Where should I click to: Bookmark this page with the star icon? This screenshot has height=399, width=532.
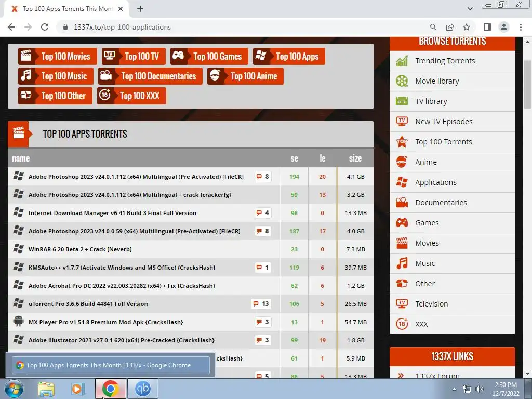coord(467,27)
